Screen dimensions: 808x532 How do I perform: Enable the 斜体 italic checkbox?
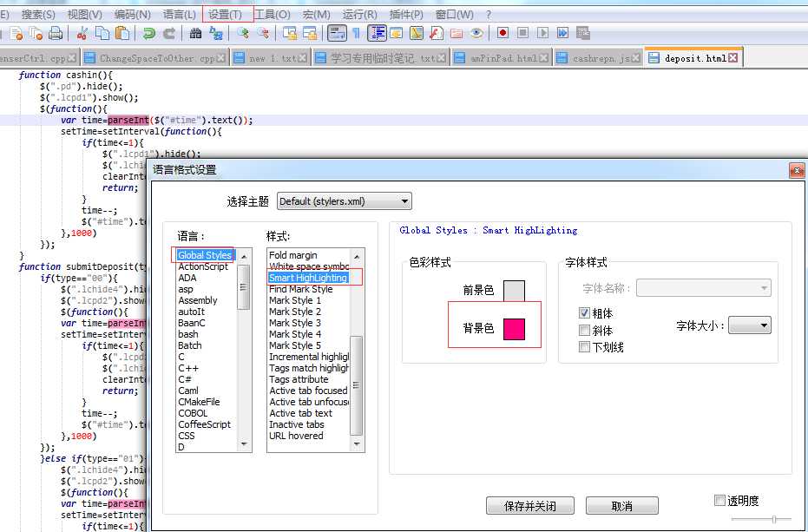click(x=584, y=330)
